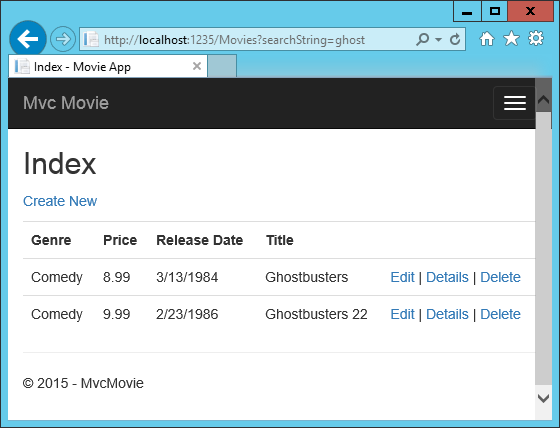Click the search magnifier icon in address bar

tap(422, 39)
